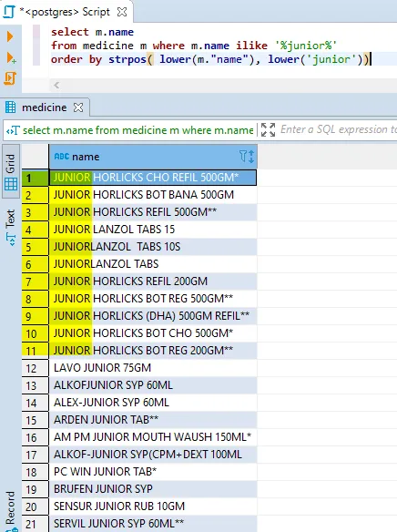Screen dimensions: 397x532
Task: Click the sort arrows in the name column
Action: 251,157
